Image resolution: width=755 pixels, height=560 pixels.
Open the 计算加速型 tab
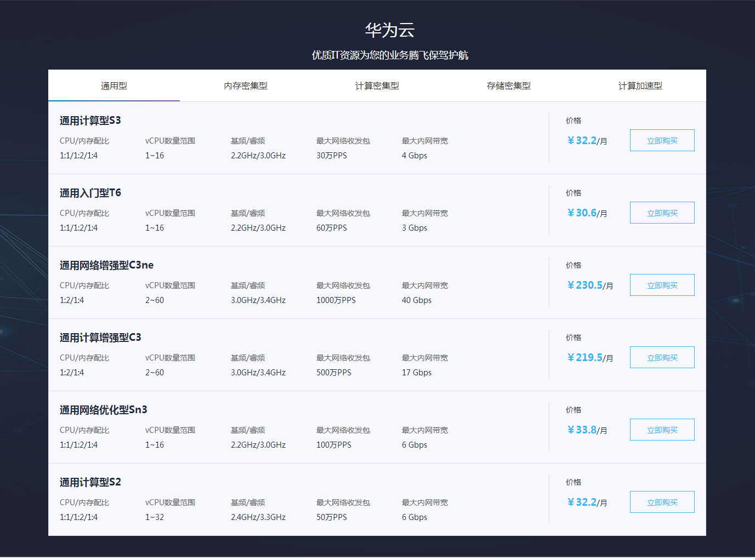coord(640,85)
